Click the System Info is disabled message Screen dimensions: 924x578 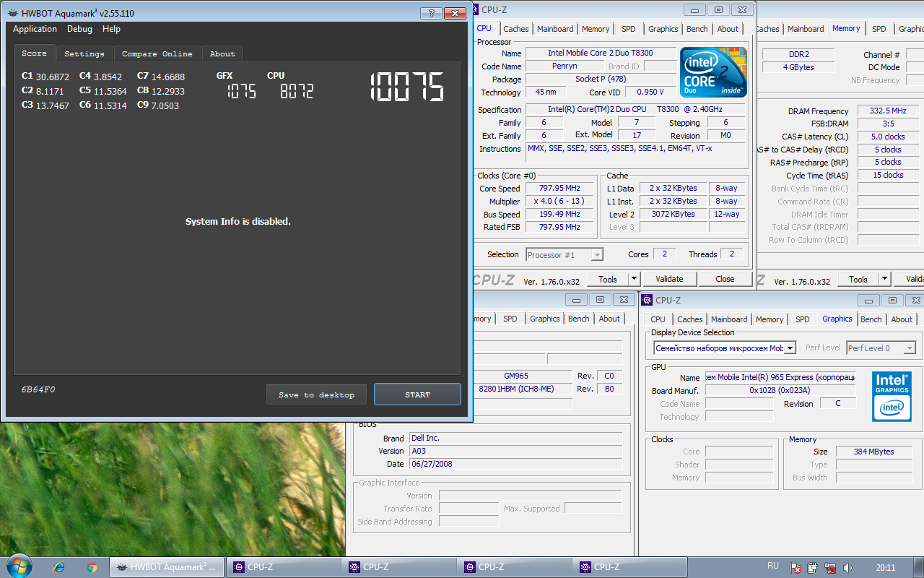(237, 222)
